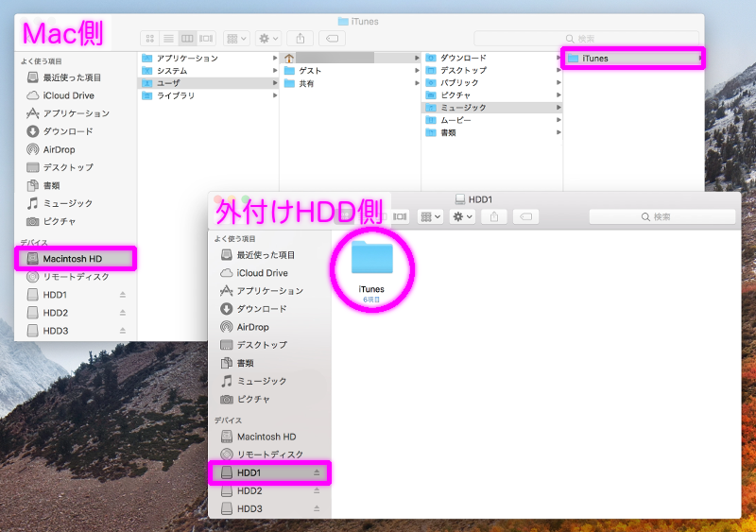Expand arrow next to ムービー folder
This screenshot has height=532, width=756.
558,120
